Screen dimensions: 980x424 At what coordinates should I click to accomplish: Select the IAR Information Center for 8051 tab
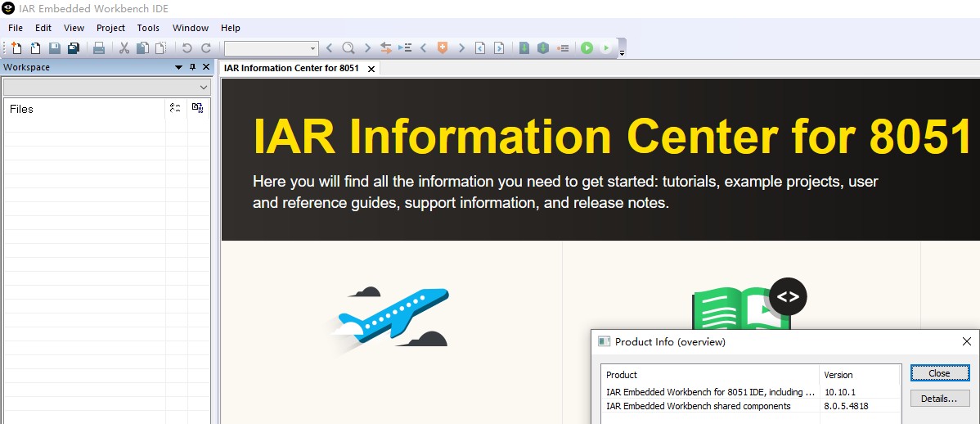291,68
